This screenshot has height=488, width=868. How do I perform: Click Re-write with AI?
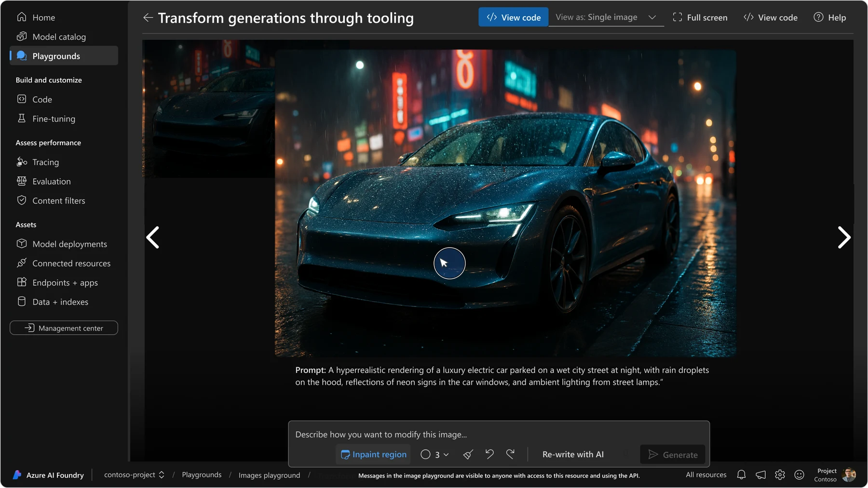click(573, 454)
